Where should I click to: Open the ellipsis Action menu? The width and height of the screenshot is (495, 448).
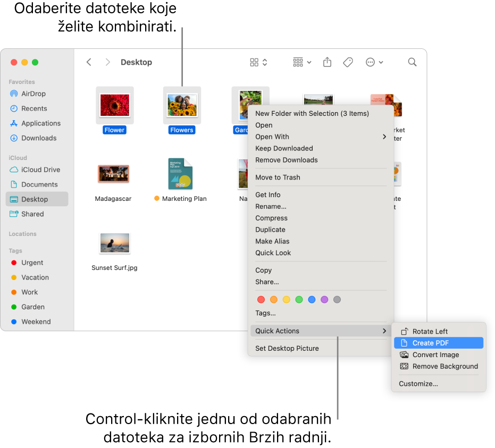tap(374, 62)
